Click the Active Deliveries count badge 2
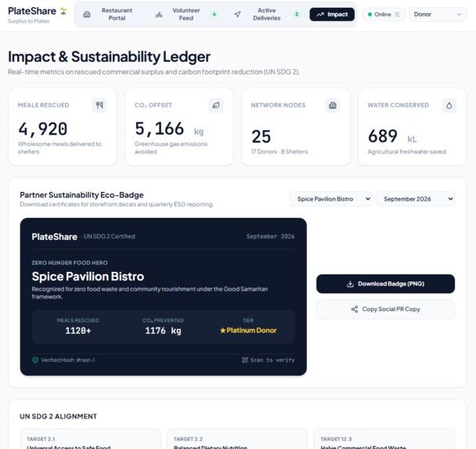This screenshot has width=476, height=449. click(297, 14)
